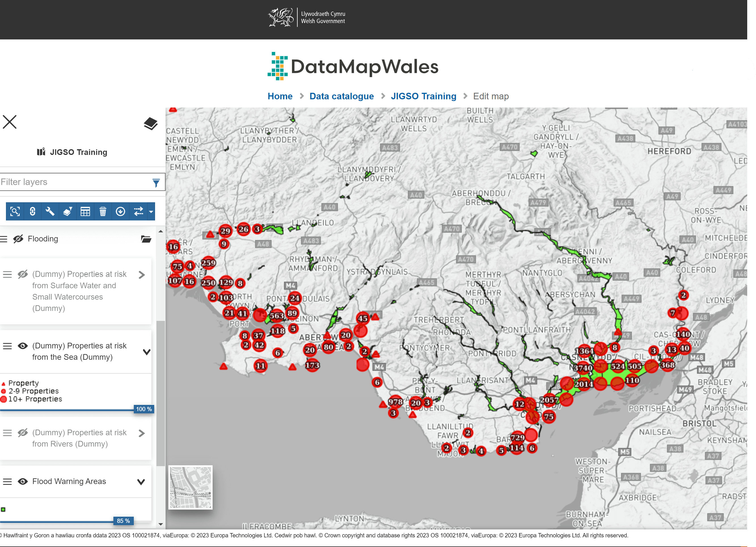The height and width of the screenshot is (547, 756).
Task: Collapse the Properties at risk from the Sea legend
Action: click(147, 352)
